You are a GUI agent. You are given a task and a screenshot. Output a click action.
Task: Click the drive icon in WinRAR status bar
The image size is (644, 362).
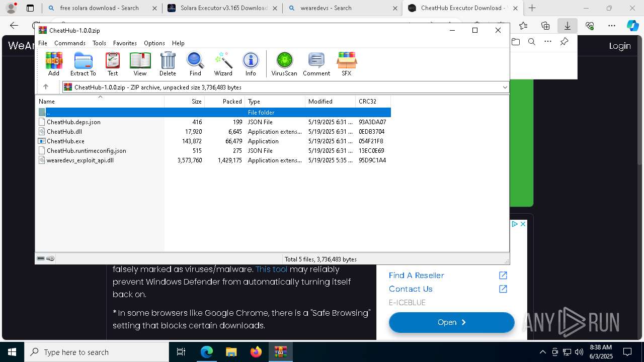pos(41,259)
